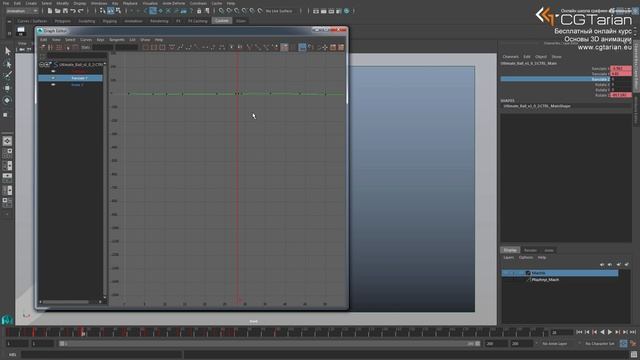
Task: Switch to the Anim tab in Layer Editor
Action: (x=549, y=250)
